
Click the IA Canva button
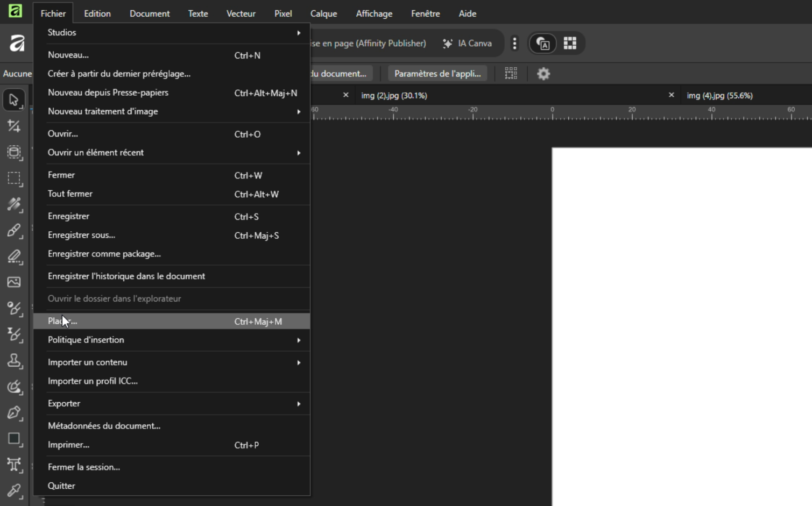pos(467,44)
